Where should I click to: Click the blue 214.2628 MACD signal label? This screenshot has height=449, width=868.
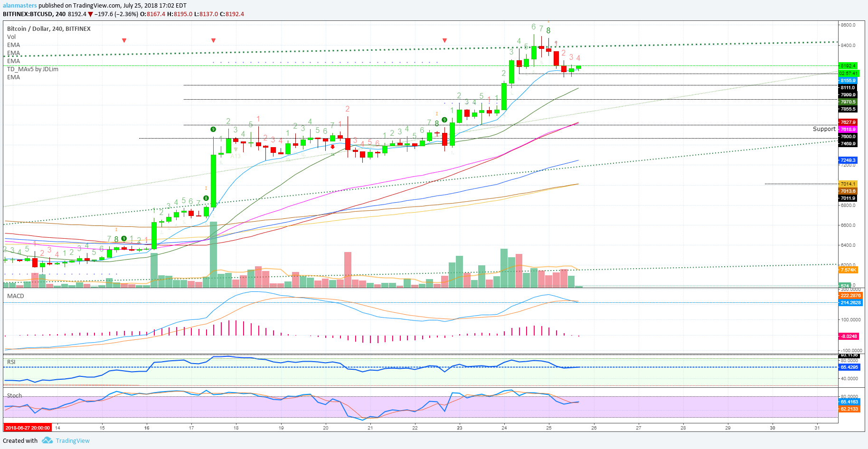850,303
